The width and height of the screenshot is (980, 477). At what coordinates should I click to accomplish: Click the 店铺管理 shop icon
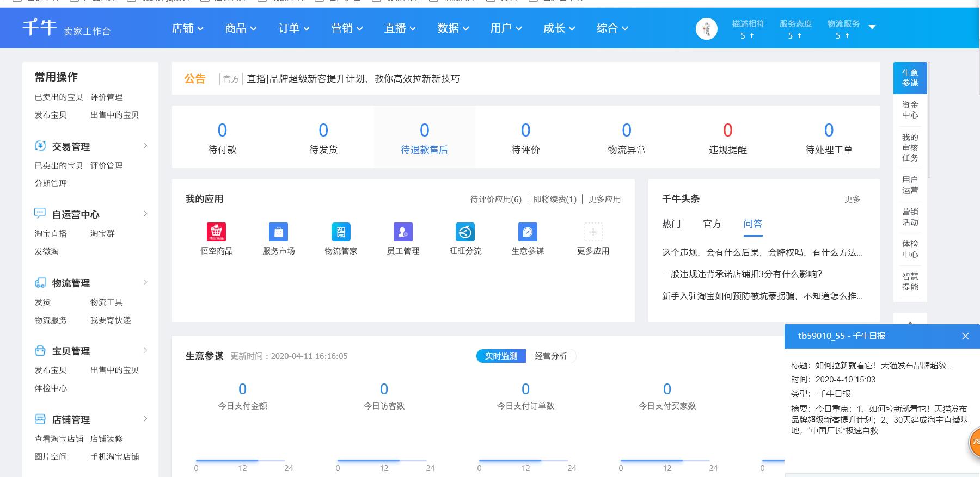click(x=40, y=419)
